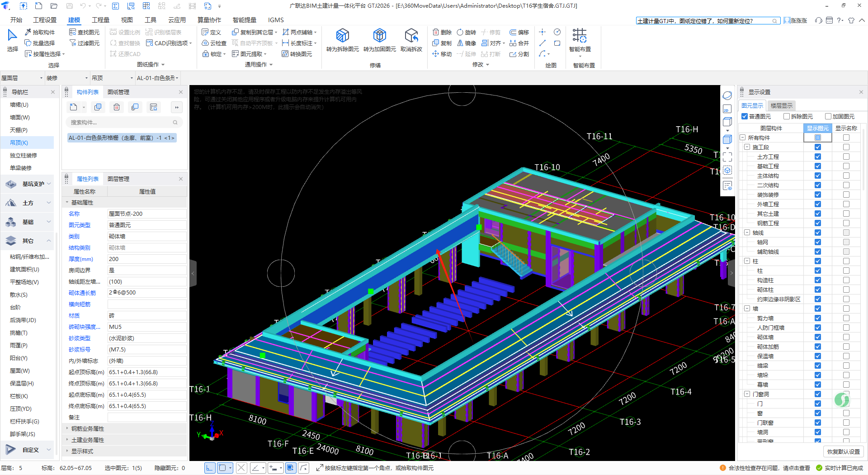
Task: Open 云检查 tool
Action: tap(214, 43)
